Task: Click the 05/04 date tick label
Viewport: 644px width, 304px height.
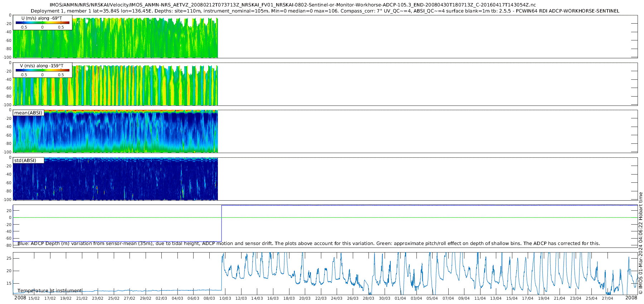Action: point(432,298)
